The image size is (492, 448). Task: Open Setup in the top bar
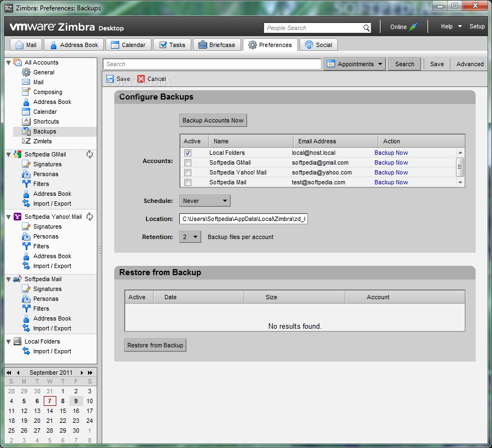pyautogui.click(x=477, y=26)
